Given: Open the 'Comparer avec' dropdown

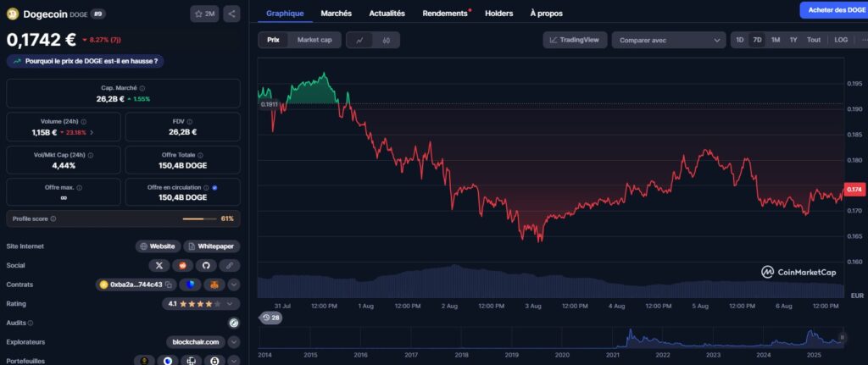Looking at the screenshot, I should pyautogui.click(x=668, y=40).
